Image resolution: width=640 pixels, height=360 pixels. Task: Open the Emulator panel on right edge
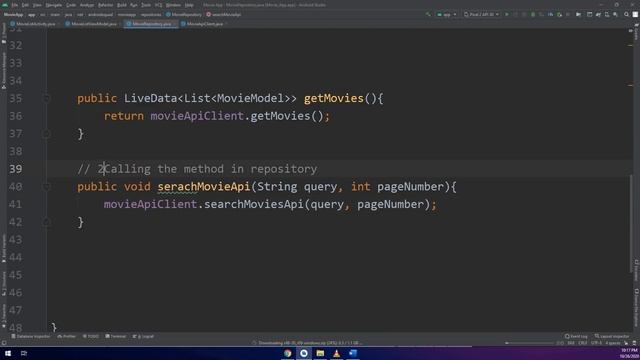tap(636, 270)
